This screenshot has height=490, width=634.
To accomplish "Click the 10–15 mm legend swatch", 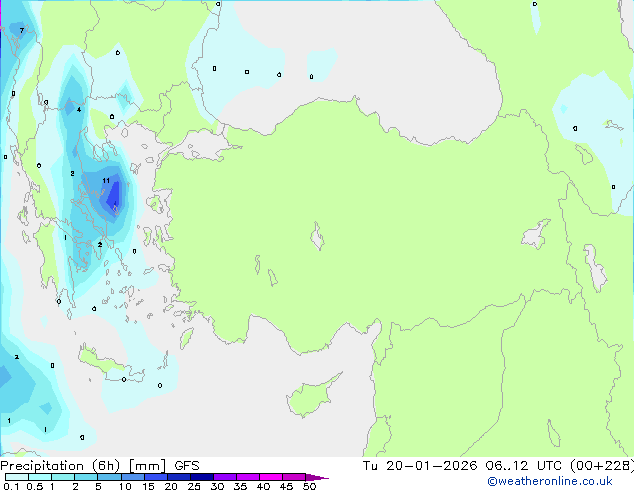I will tap(133, 477).
